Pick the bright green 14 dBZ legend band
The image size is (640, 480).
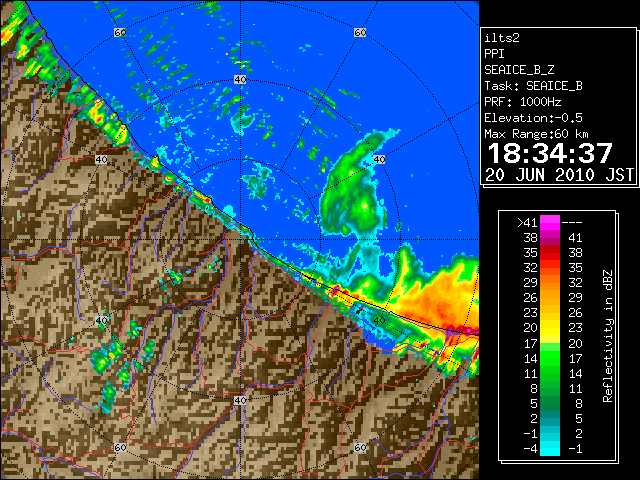[x=550, y=358]
